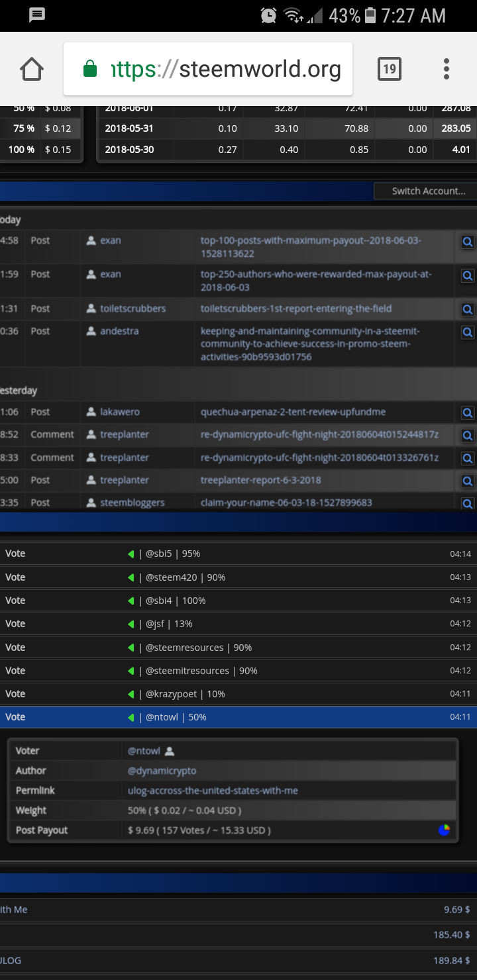The image size is (477, 980).
Task: Open the ulog-accross-the-united-states-with-me permlink
Action: tap(213, 791)
